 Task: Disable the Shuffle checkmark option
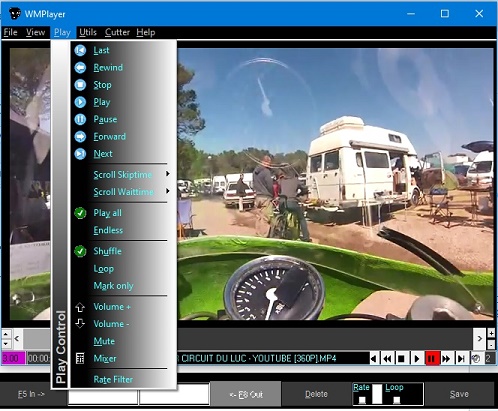click(80, 251)
